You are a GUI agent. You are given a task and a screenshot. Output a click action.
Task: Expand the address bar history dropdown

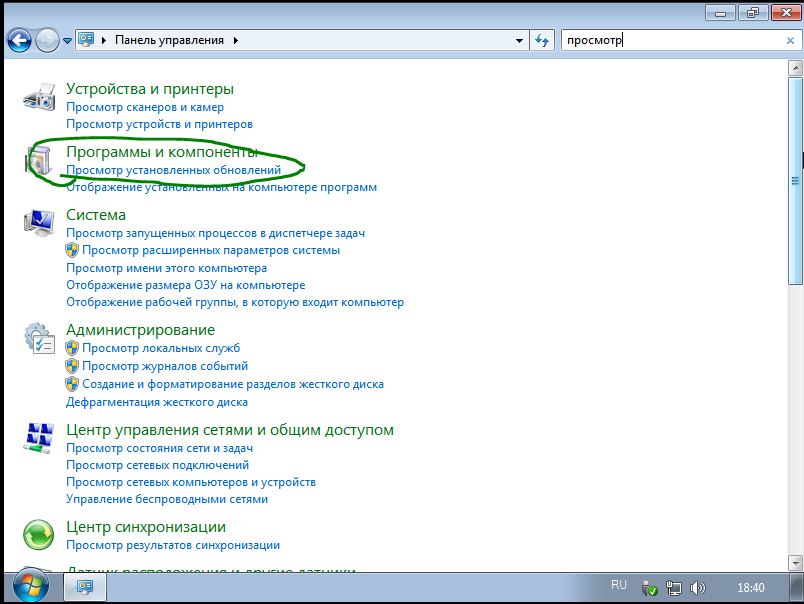[519, 41]
